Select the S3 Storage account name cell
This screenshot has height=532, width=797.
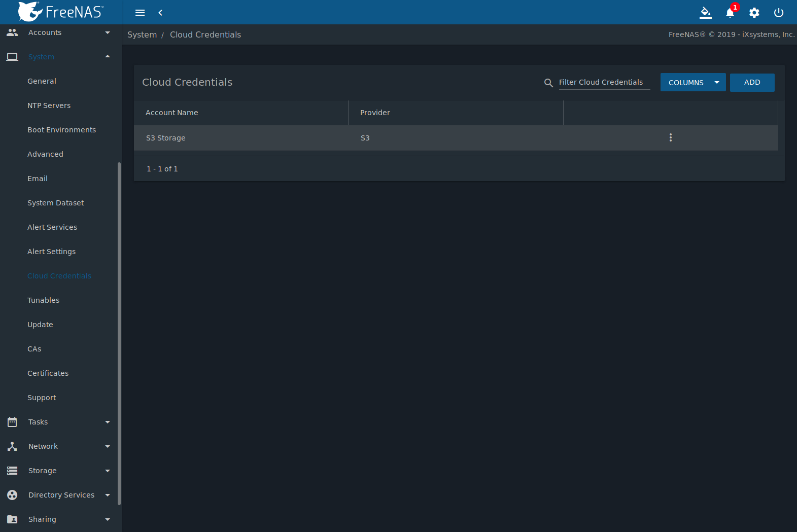tap(166, 138)
